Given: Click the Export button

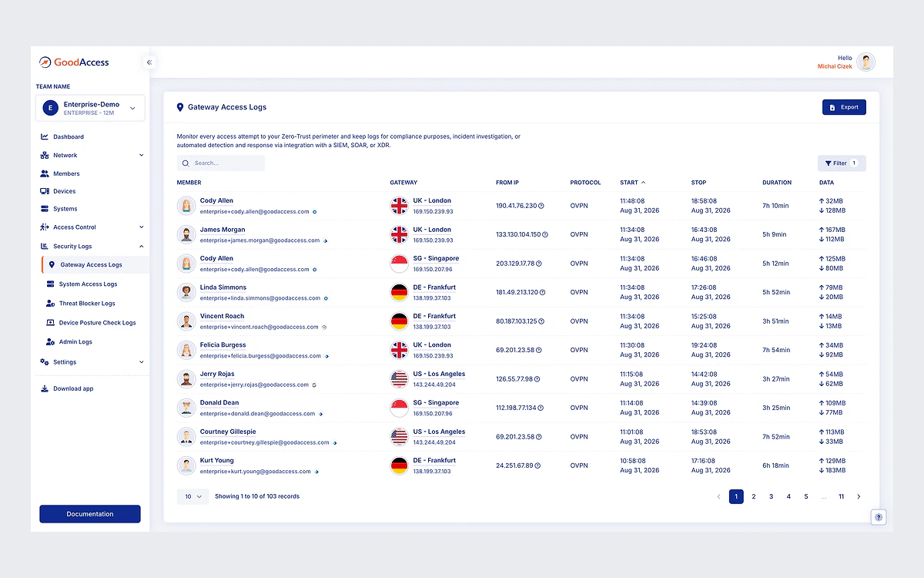Looking at the screenshot, I should tap(844, 107).
